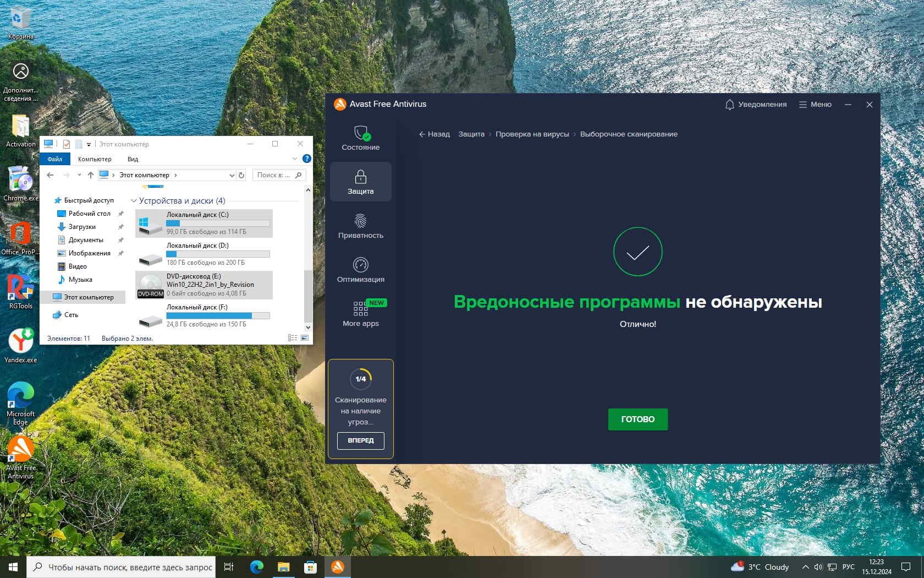This screenshot has width=924, height=578.
Task: Open the volume control in system tray
Action: point(818,567)
